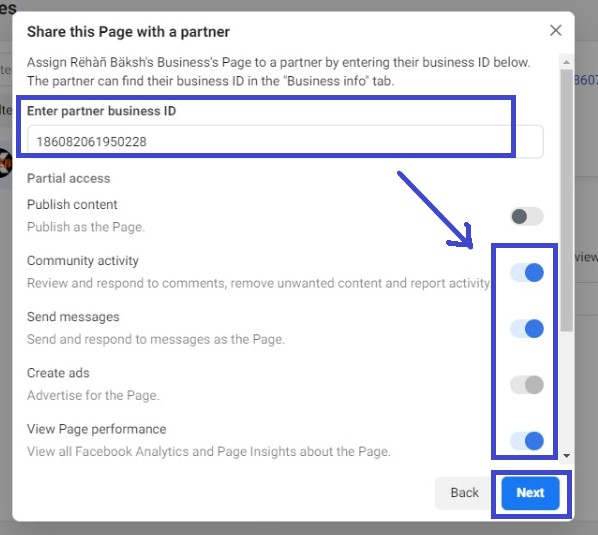Image resolution: width=598 pixels, height=535 pixels.
Task: Click 'Publish as the Page.' description
Action: tap(86, 227)
